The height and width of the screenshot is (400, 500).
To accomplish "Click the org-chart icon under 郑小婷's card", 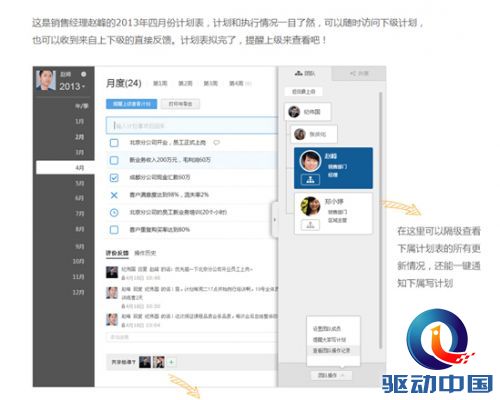I will [x=310, y=225].
